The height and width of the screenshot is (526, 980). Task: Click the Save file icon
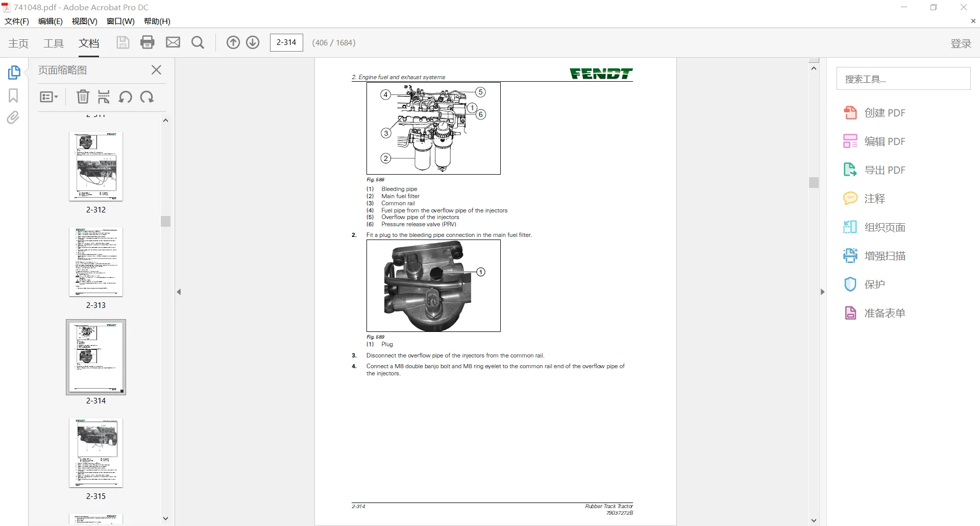click(122, 42)
